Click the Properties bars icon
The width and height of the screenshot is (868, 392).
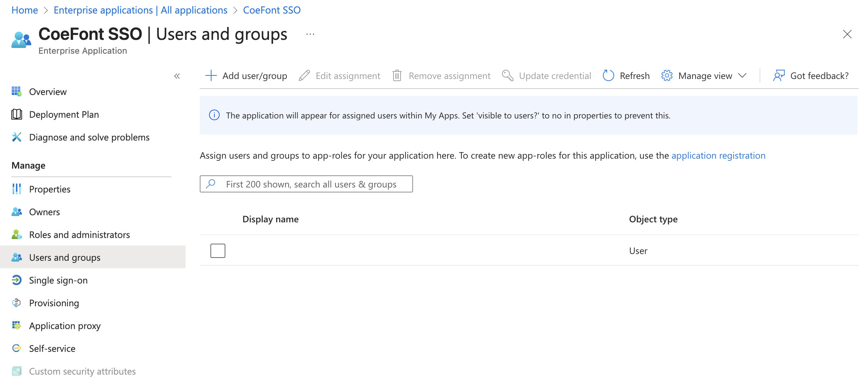click(x=17, y=189)
